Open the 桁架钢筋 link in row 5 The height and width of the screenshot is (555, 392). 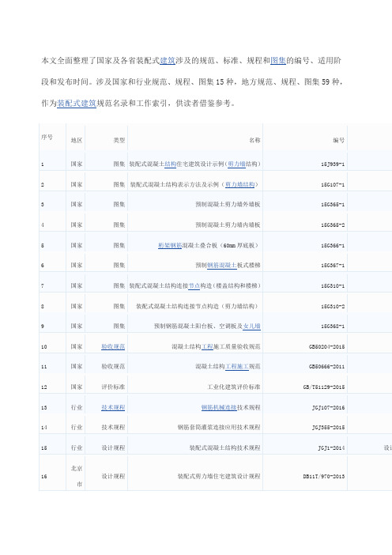coord(170,245)
